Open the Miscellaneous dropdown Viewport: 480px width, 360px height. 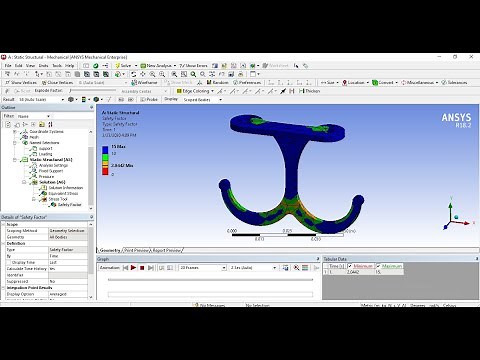(x=419, y=82)
